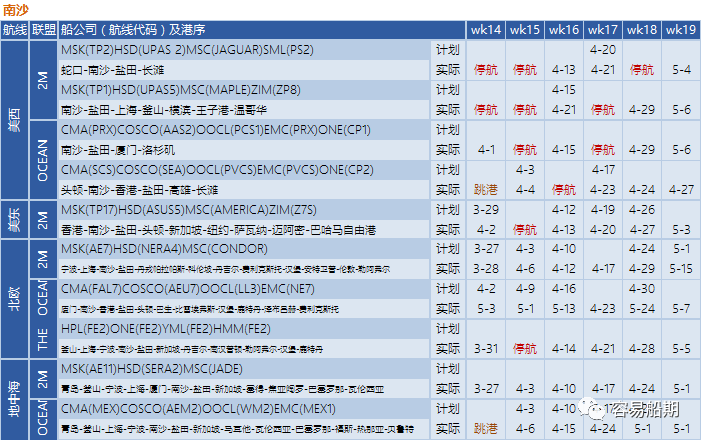Click the wk14 column header
The height and width of the screenshot is (441, 702).
486,30
